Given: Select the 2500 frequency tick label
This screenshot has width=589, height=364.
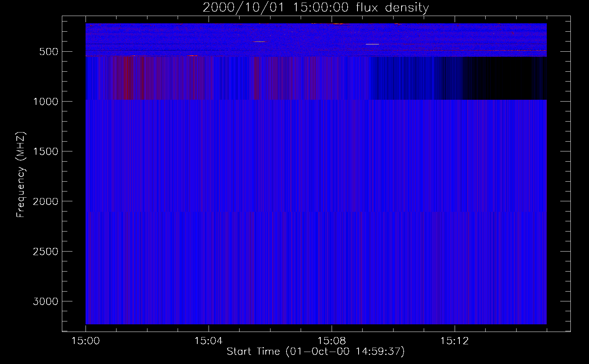Looking at the screenshot, I should point(46,252).
